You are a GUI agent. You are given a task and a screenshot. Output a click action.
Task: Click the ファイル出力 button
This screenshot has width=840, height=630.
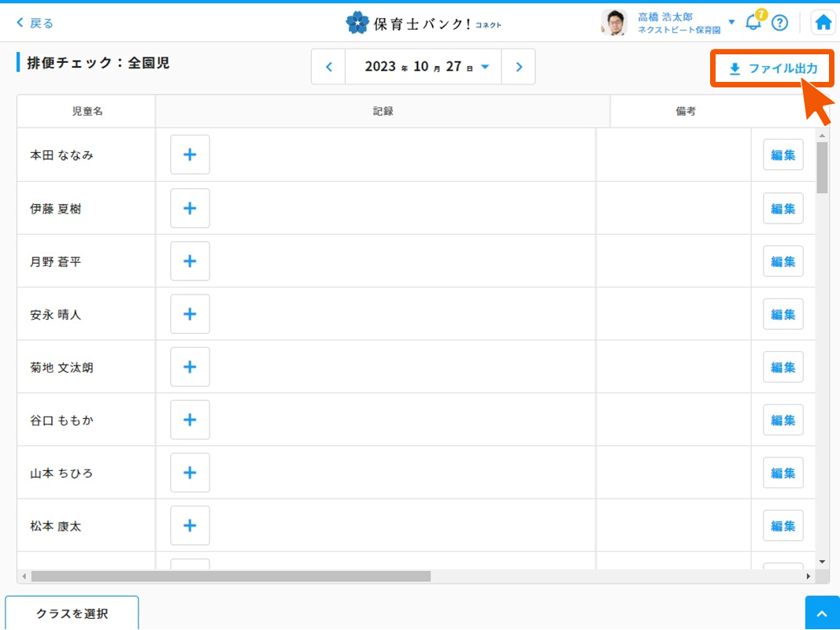[x=772, y=69]
